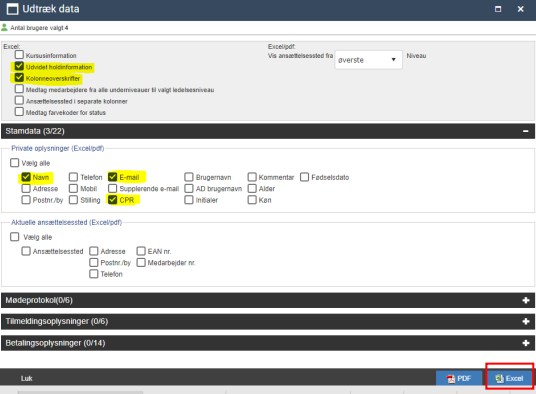Check the Fødselsdato checkbox
This screenshot has height=394, width=536.
[305, 177]
